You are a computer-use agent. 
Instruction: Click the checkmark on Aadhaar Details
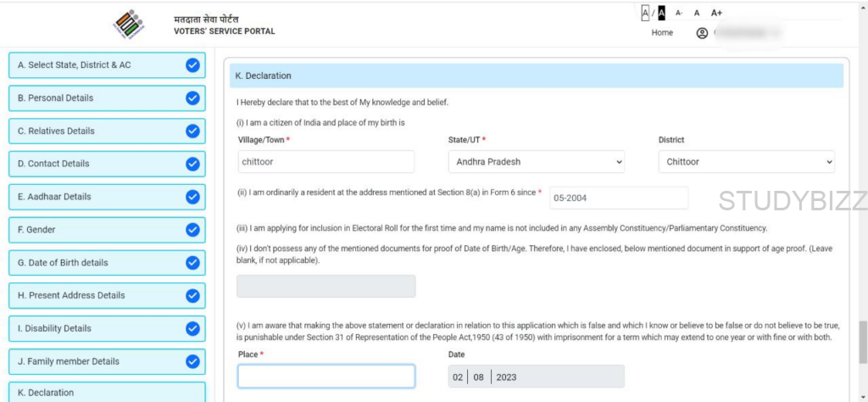coord(192,197)
